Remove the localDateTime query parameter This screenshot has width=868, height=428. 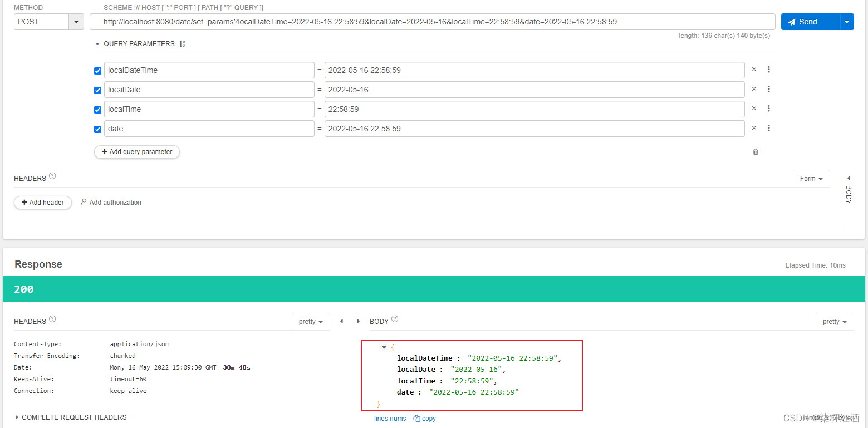point(754,70)
